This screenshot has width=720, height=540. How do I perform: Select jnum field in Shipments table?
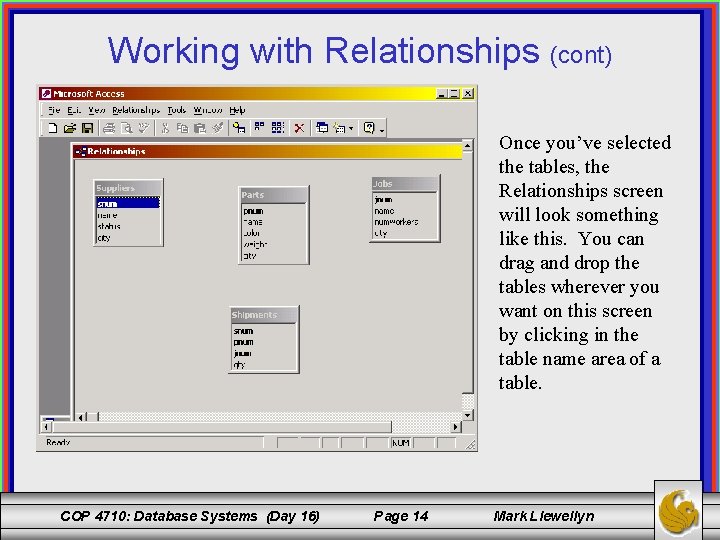point(264,354)
